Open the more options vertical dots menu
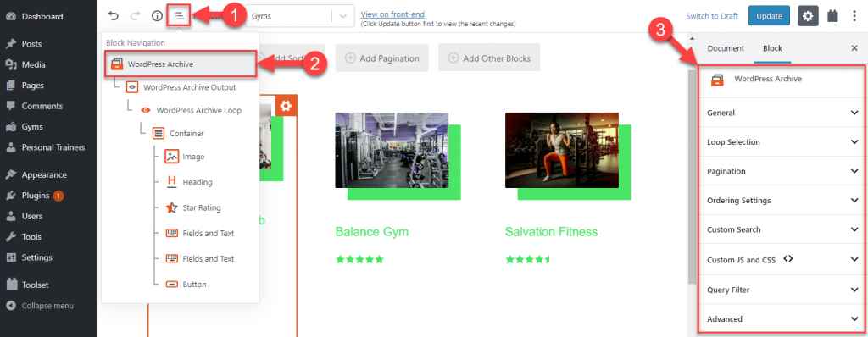The height and width of the screenshot is (337, 868). [x=854, y=16]
